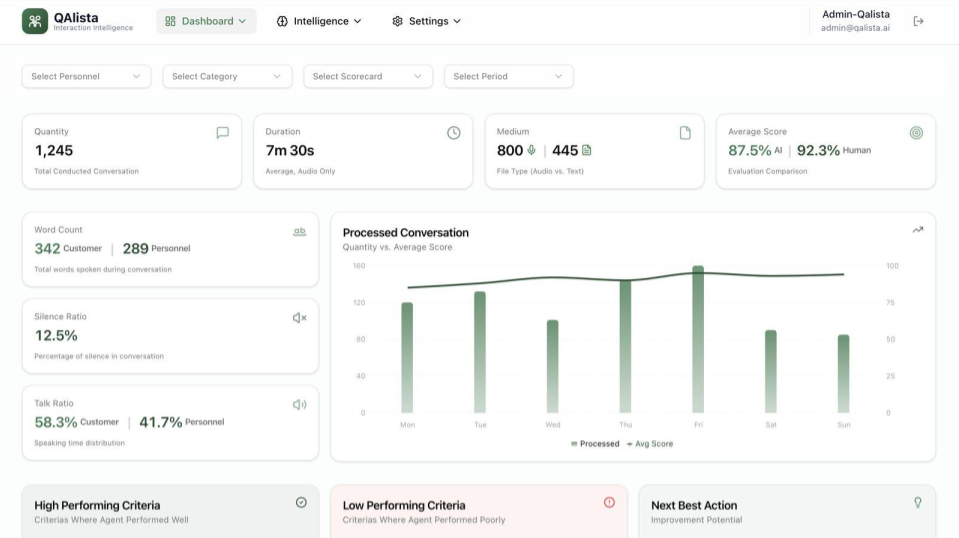Click the QAlista logo icon

pyautogui.click(x=35, y=21)
